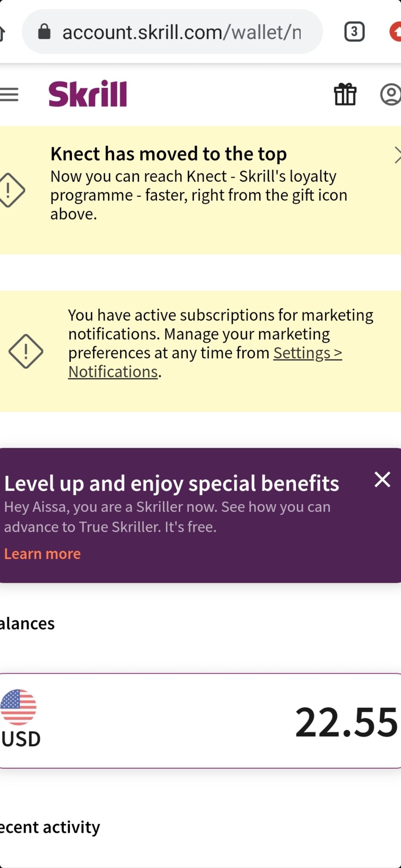Click the warning icon in Knect banner

click(x=11, y=190)
